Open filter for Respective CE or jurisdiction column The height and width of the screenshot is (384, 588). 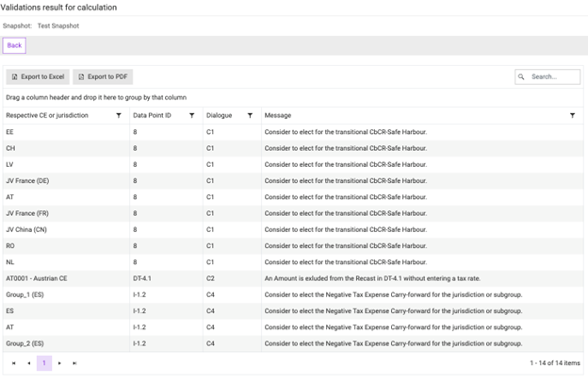(118, 115)
